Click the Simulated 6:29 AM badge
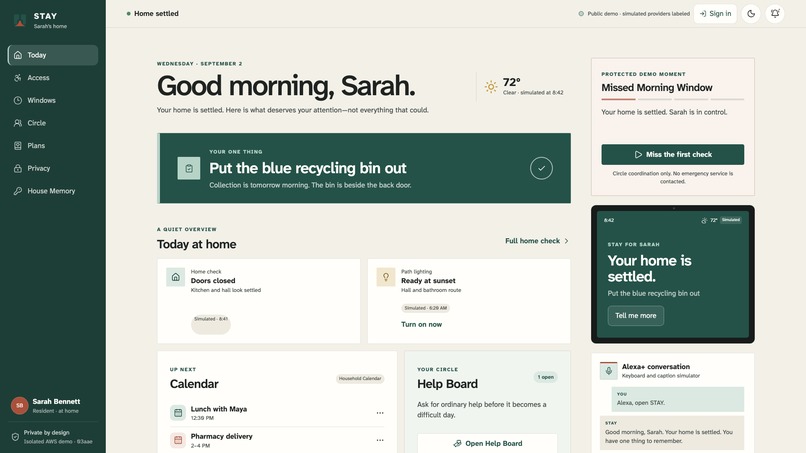806x453 pixels. pos(426,308)
